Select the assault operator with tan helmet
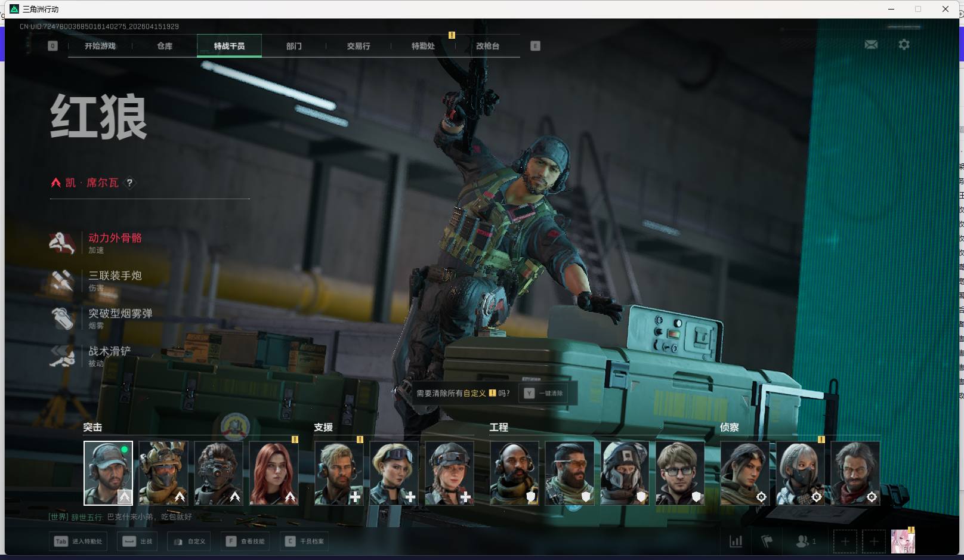The width and height of the screenshot is (964, 560). [163, 473]
